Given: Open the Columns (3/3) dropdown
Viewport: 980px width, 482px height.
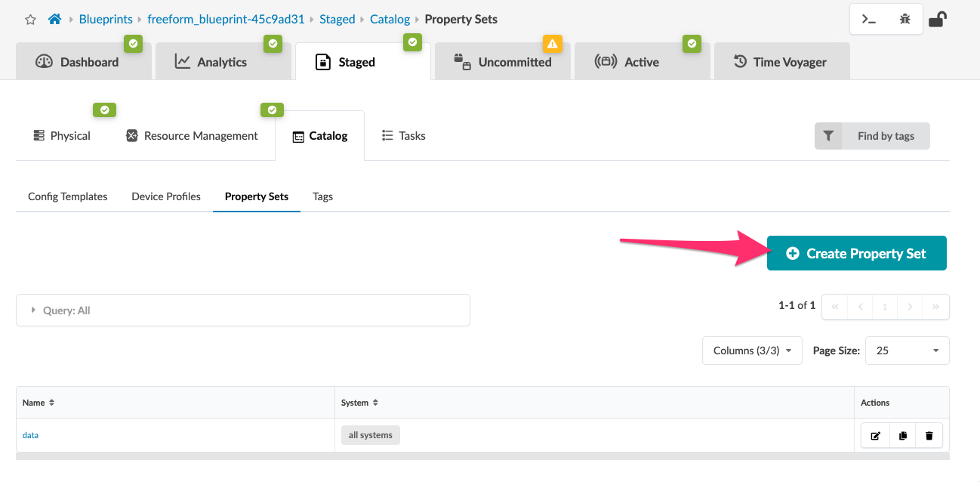Looking at the screenshot, I should coord(752,351).
